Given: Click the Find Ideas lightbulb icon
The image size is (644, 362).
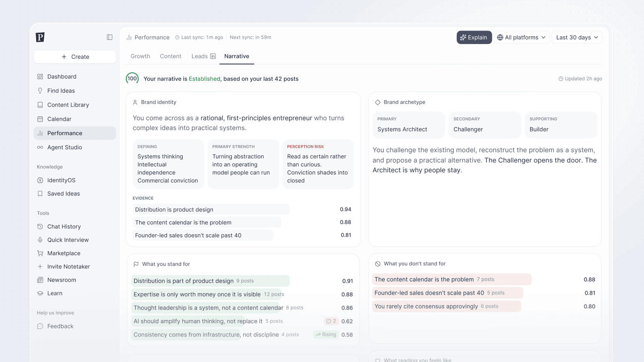Looking at the screenshot, I should click(40, 91).
